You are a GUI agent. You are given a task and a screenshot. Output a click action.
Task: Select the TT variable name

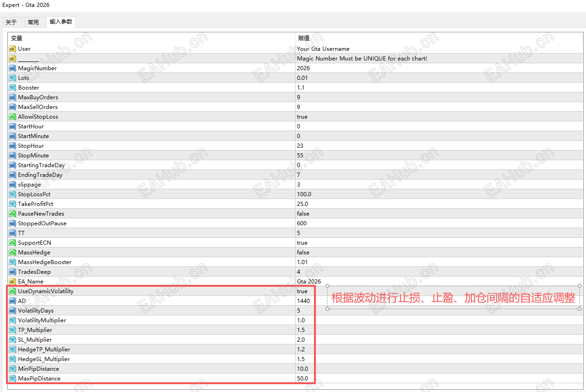(21, 233)
